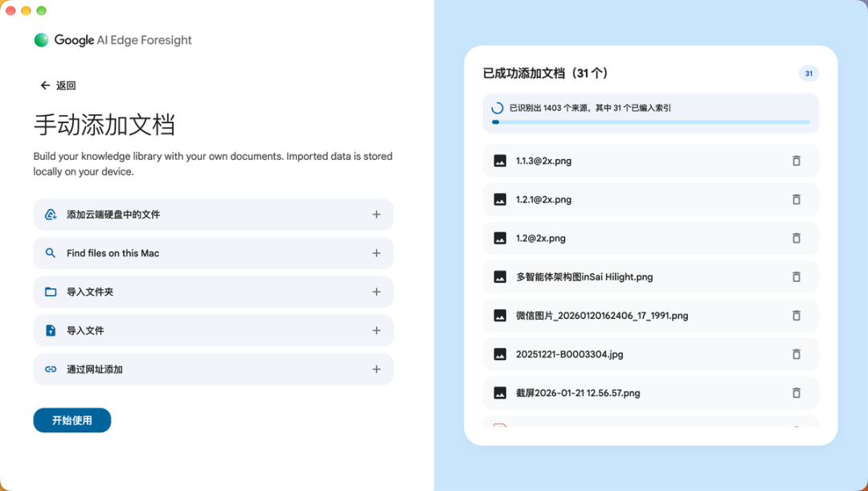The image size is (868, 491).
Task: Click the 开始使用 button
Action: [72, 421]
